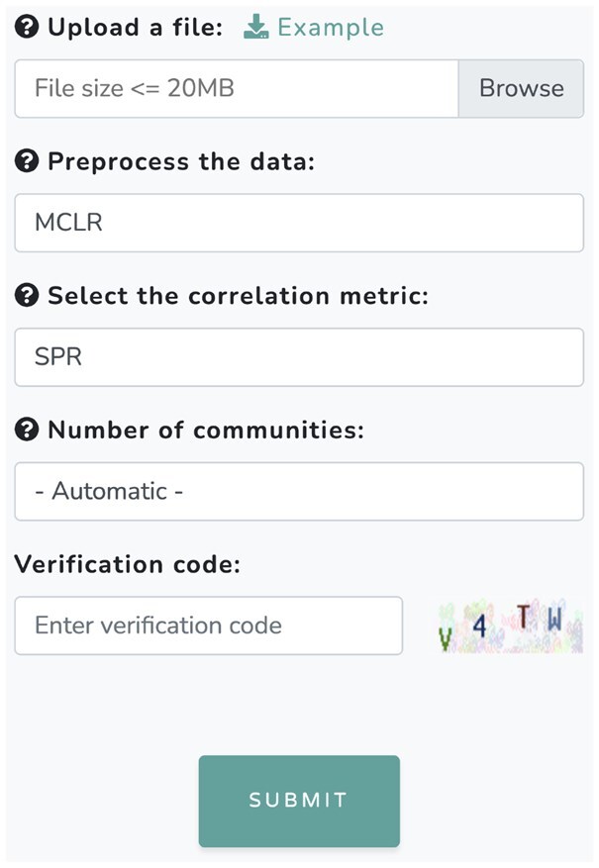Submit the form with the SUBMIT button
The image size is (599, 868).
[299, 801]
